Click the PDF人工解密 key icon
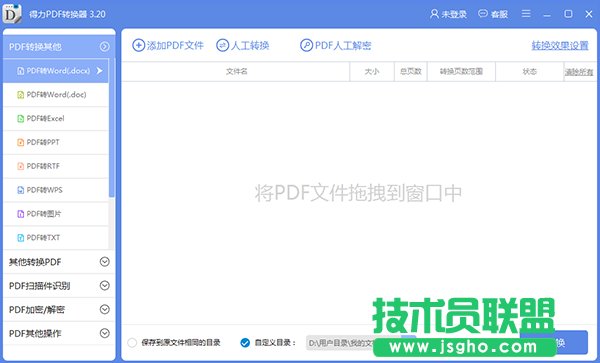This screenshot has width=600, height=363. point(306,46)
